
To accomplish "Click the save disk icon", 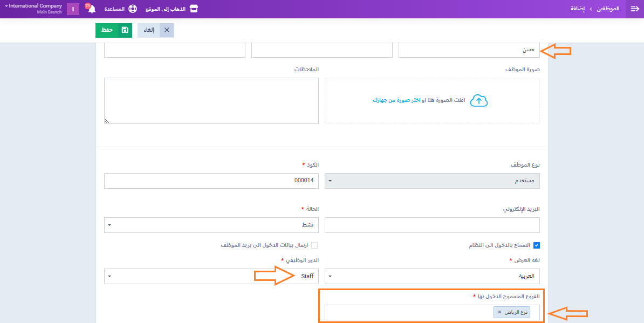I will tap(125, 30).
